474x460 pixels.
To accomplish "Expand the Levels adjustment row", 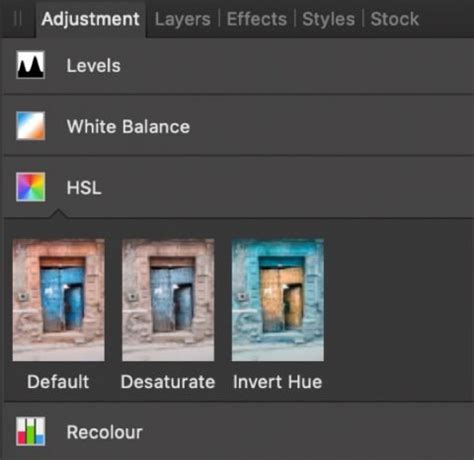I will tap(239, 65).
